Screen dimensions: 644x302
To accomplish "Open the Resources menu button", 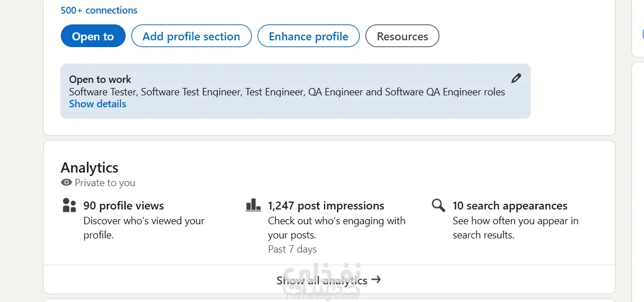I will [402, 36].
